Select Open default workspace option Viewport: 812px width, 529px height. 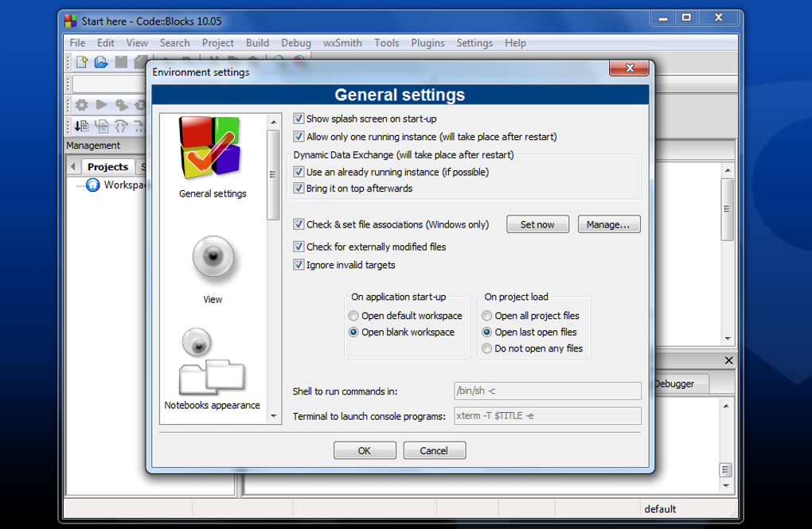(353, 316)
